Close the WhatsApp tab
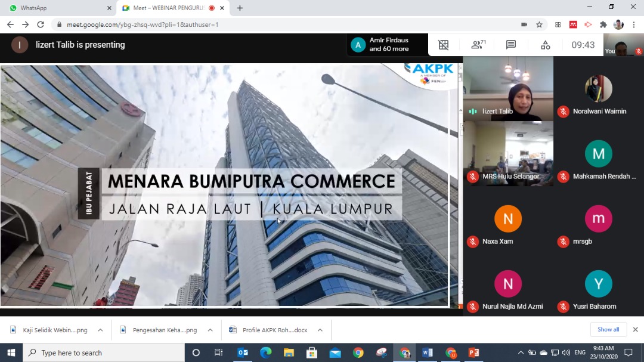644x362 pixels. (x=109, y=8)
